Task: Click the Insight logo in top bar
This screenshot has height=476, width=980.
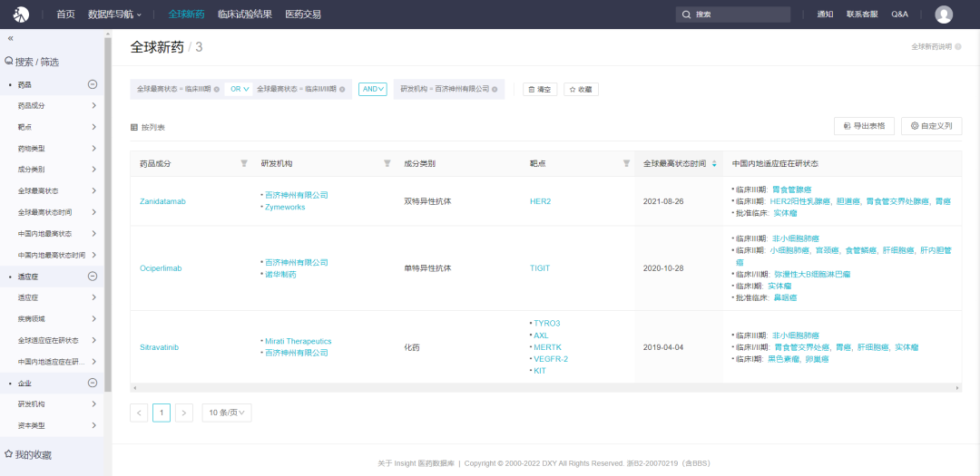Action: pyautogui.click(x=20, y=14)
